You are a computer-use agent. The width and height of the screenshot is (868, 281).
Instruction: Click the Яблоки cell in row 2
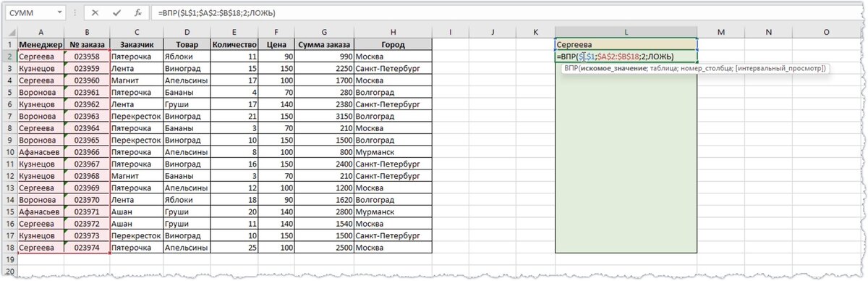click(187, 56)
